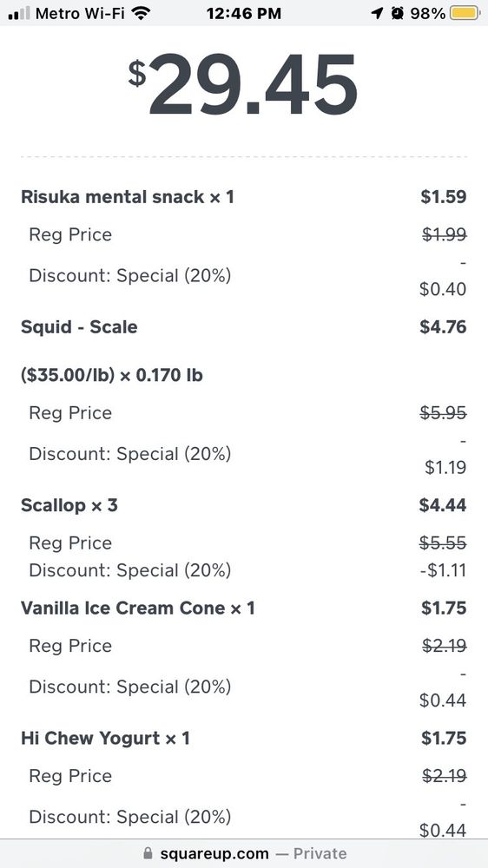488x868 pixels.
Task: Select the Risuka mental snack item
Action: (128, 196)
